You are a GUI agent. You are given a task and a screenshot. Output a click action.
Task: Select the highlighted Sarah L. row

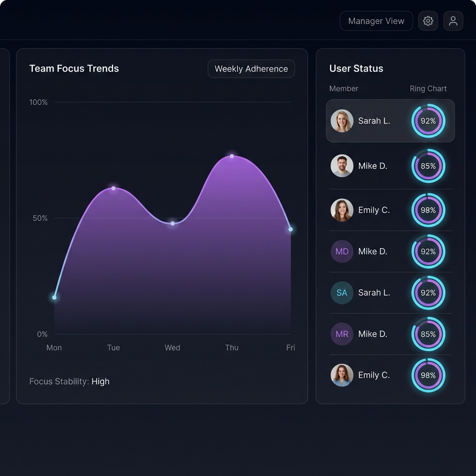[x=390, y=120]
